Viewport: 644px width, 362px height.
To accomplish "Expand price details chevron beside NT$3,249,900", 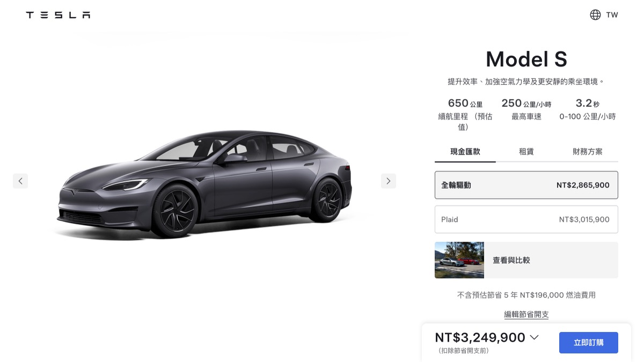I will point(534,337).
